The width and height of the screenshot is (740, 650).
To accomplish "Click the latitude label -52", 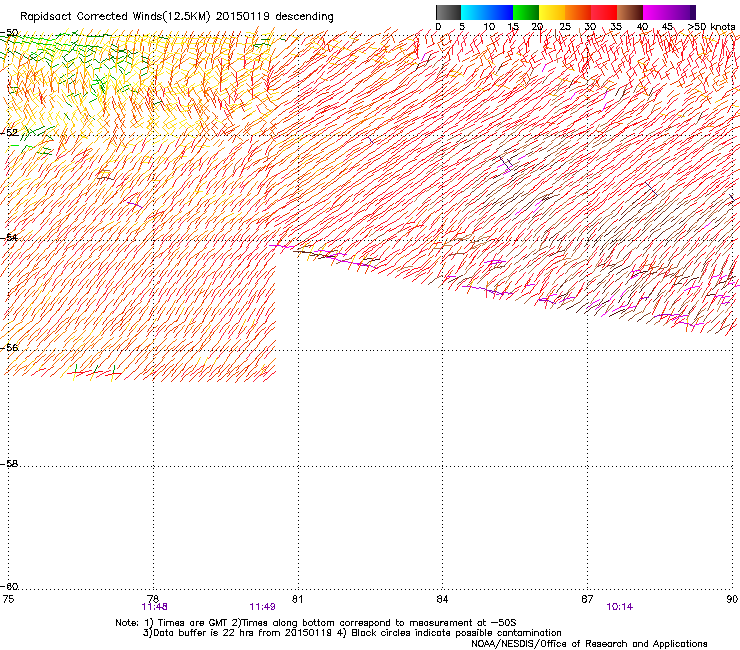I will [x=9, y=133].
